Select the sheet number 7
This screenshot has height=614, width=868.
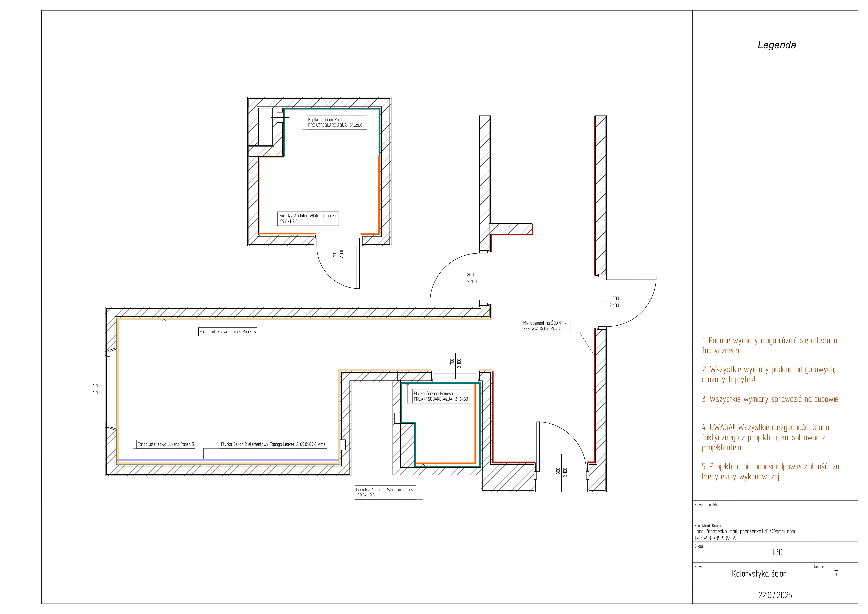coord(836,574)
